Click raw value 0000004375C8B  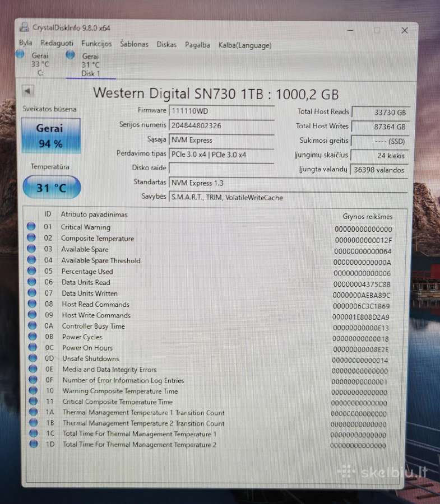click(x=362, y=284)
